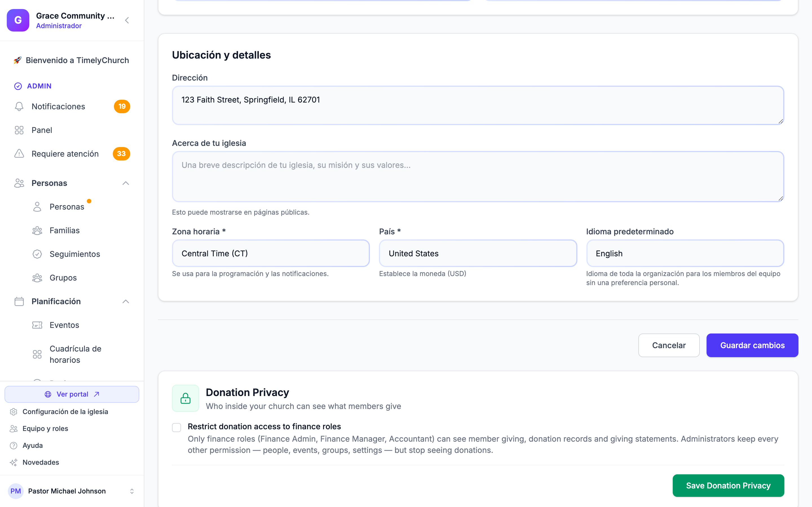Click the Novedades sparkle icon
This screenshot has height=507, width=812.
pyautogui.click(x=14, y=462)
